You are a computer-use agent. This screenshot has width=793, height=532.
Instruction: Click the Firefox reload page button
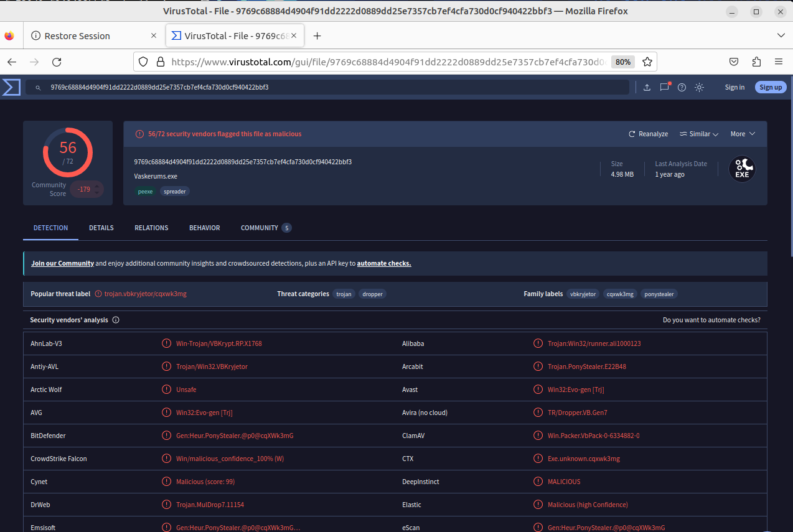[x=57, y=62]
